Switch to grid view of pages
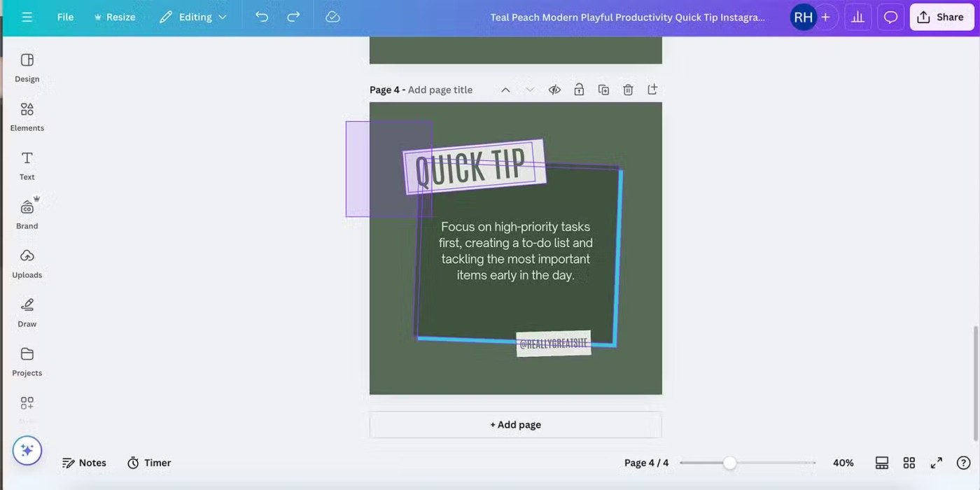Screen dimensions: 980x490 tap(909, 463)
